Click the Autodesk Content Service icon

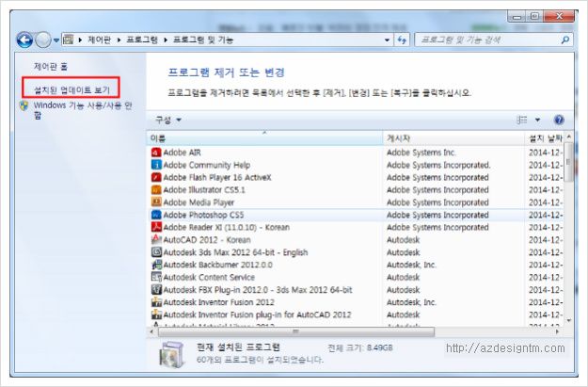click(156, 277)
